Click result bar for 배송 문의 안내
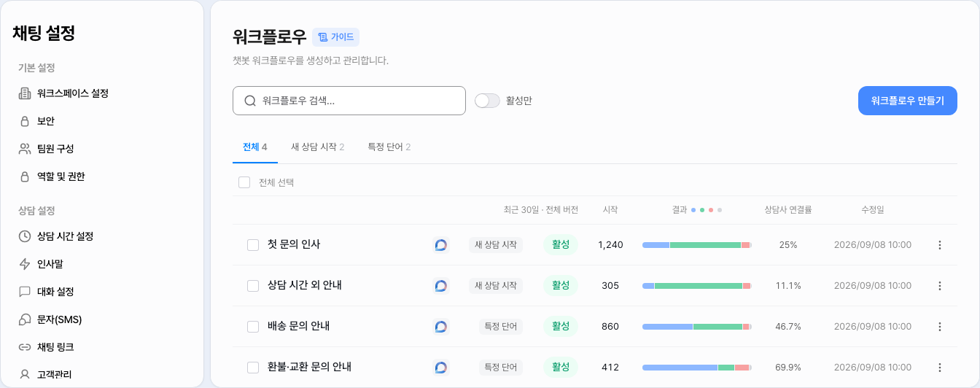This screenshot has width=980, height=388. click(697, 327)
